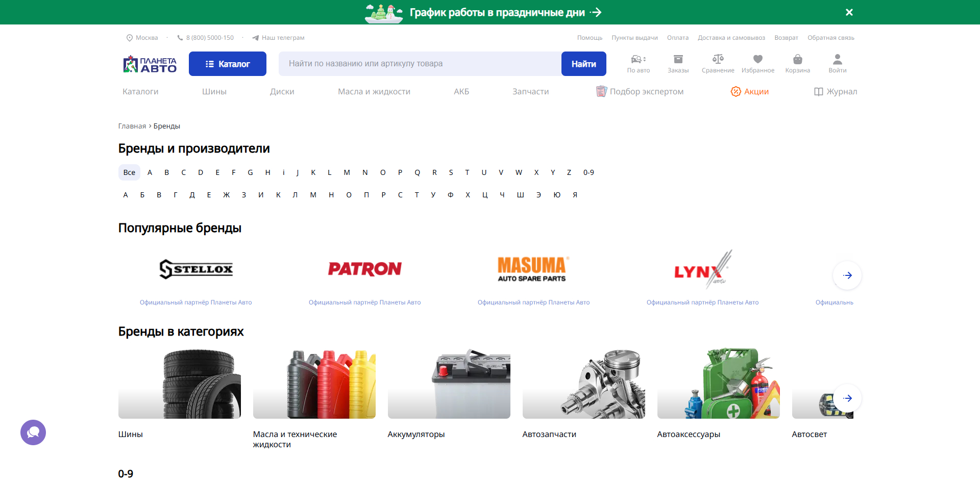Screen dimensions: 980x486
Task: Click the Войти login icon
Action: coord(837,63)
